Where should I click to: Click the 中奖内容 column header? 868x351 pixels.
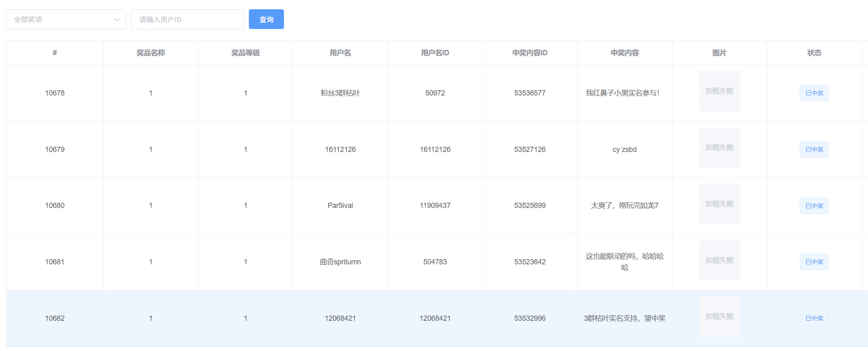pos(625,53)
